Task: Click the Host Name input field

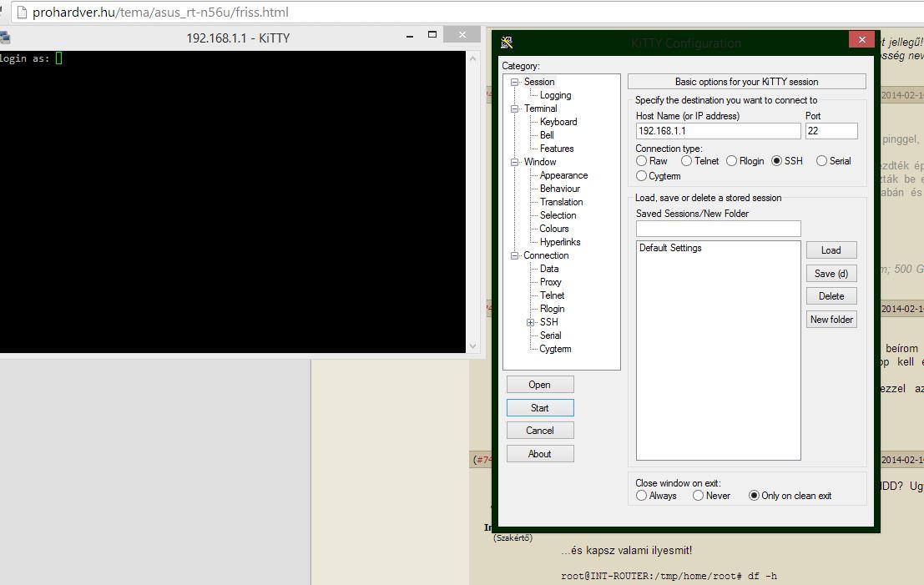Action: click(719, 131)
